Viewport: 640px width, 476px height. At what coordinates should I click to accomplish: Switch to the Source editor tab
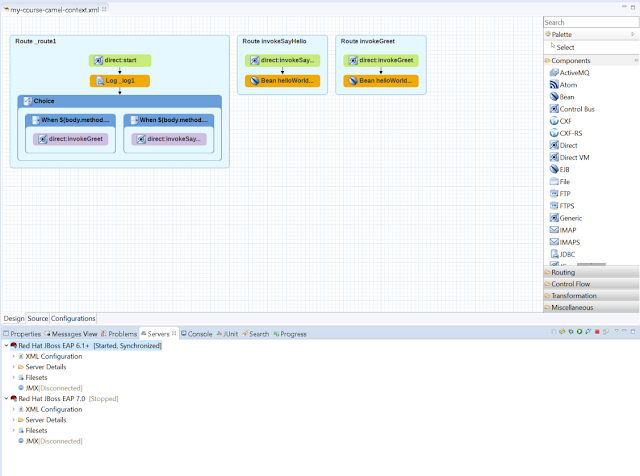click(38, 318)
